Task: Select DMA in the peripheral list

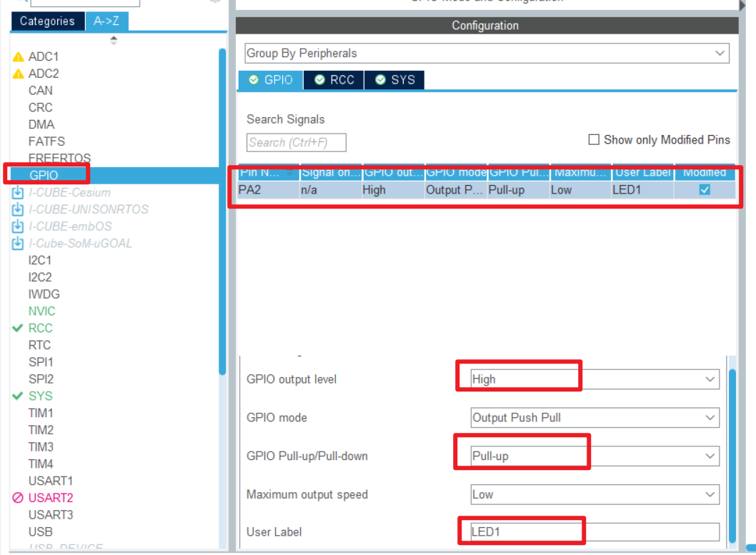Action: coord(41,124)
